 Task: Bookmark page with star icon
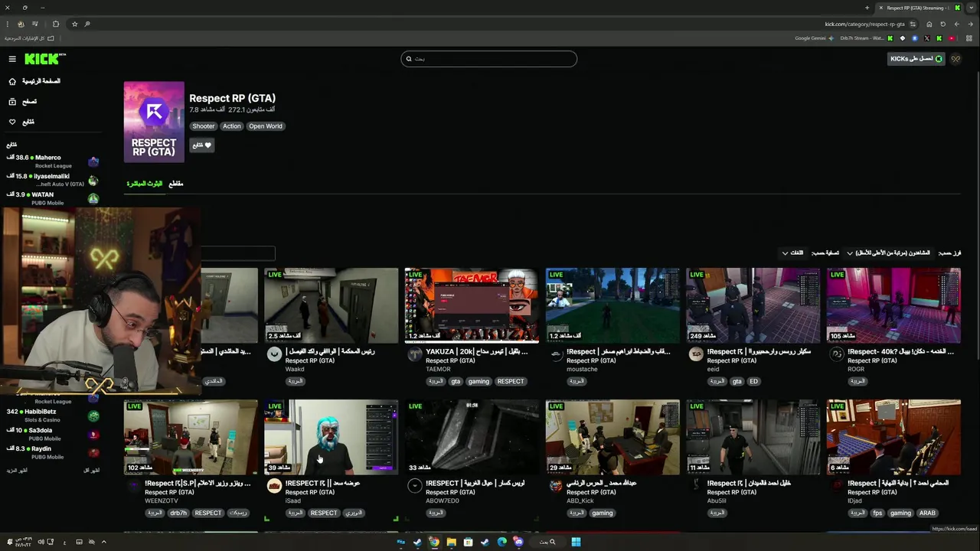74,24
